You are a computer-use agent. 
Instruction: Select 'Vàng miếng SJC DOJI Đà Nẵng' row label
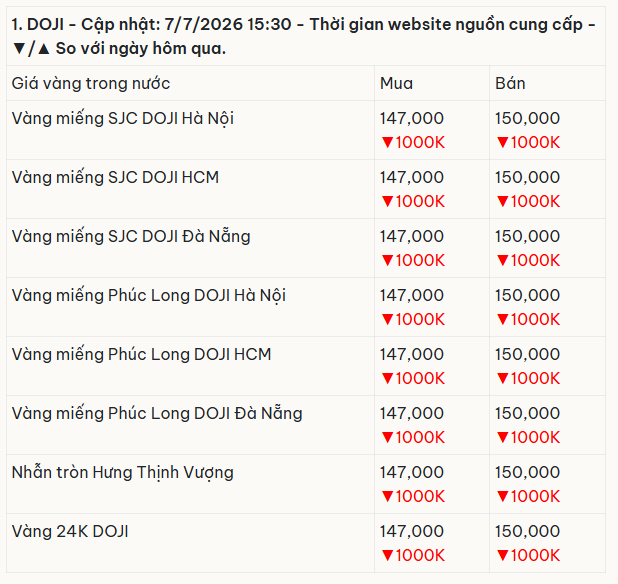[x=131, y=236]
